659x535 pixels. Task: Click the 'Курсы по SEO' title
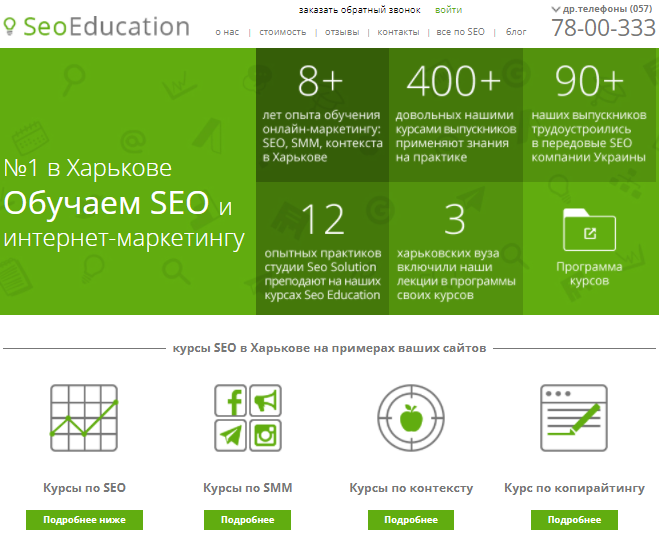pyautogui.click(x=84, y=488)
